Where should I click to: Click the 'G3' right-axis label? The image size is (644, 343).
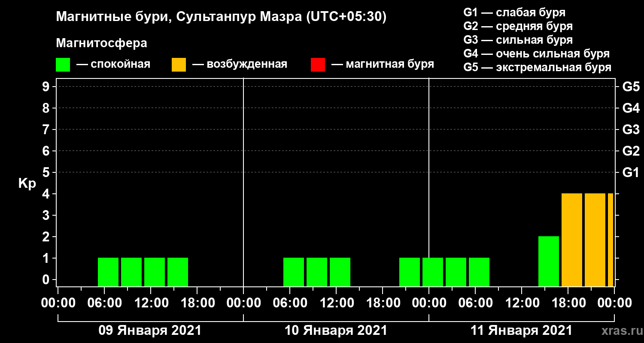tap(631, 129)
